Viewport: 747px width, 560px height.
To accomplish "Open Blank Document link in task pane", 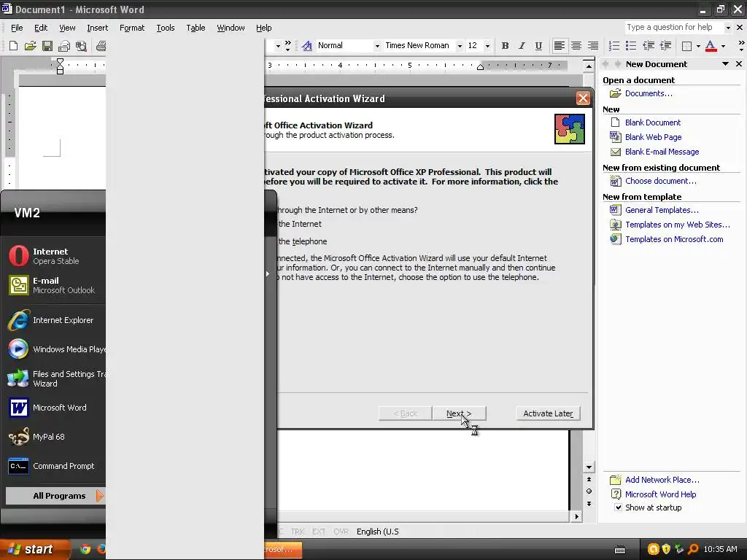I will [x=653, y=122].
